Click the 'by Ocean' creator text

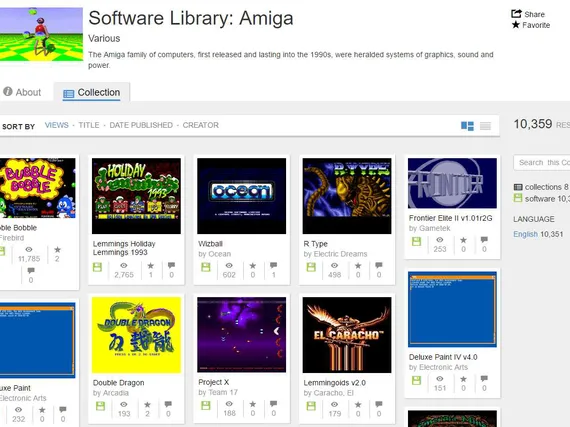pos(214,254)
